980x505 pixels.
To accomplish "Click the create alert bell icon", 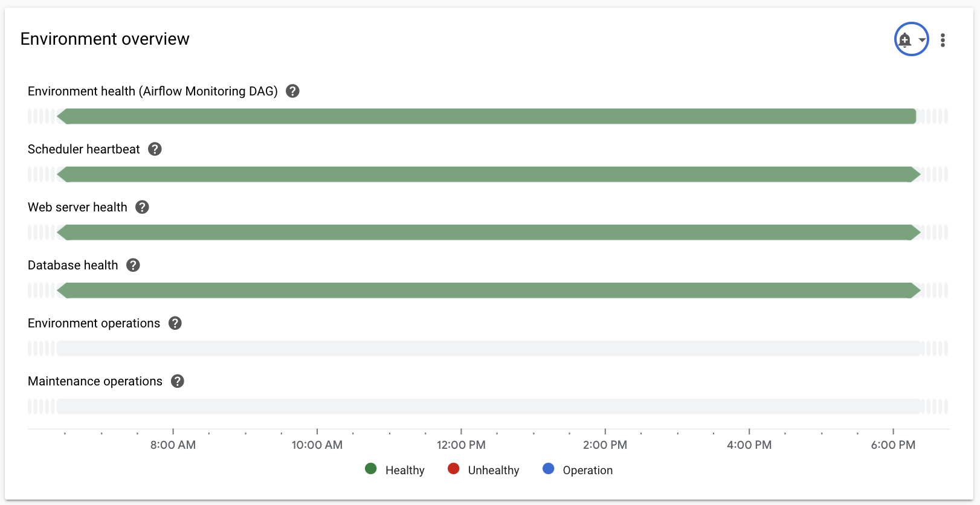I will (904, 40).
